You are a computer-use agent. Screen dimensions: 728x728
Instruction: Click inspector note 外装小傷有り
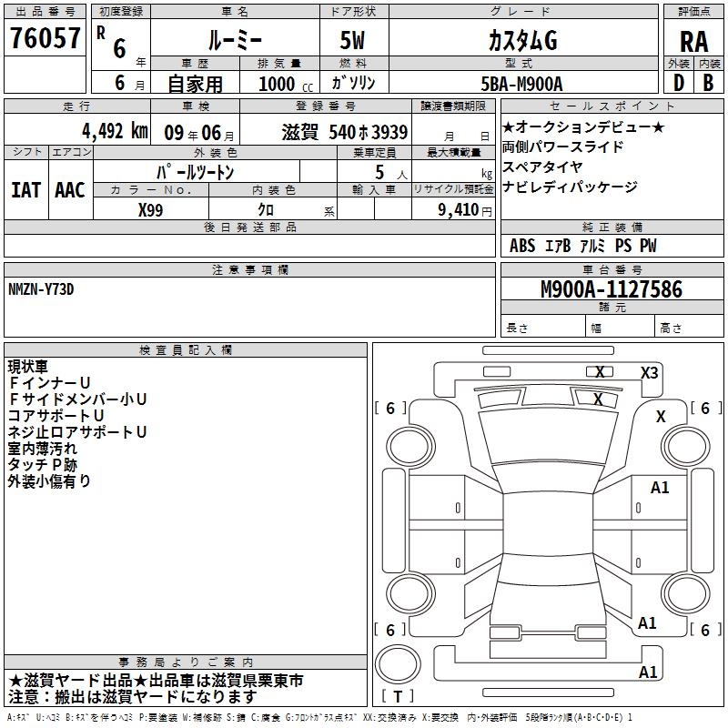[49, 481]
